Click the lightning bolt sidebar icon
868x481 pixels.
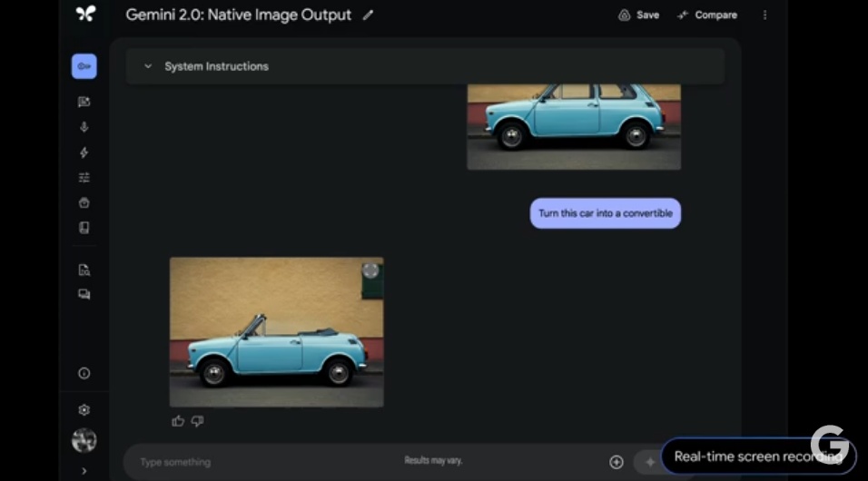tap(84, 152)
